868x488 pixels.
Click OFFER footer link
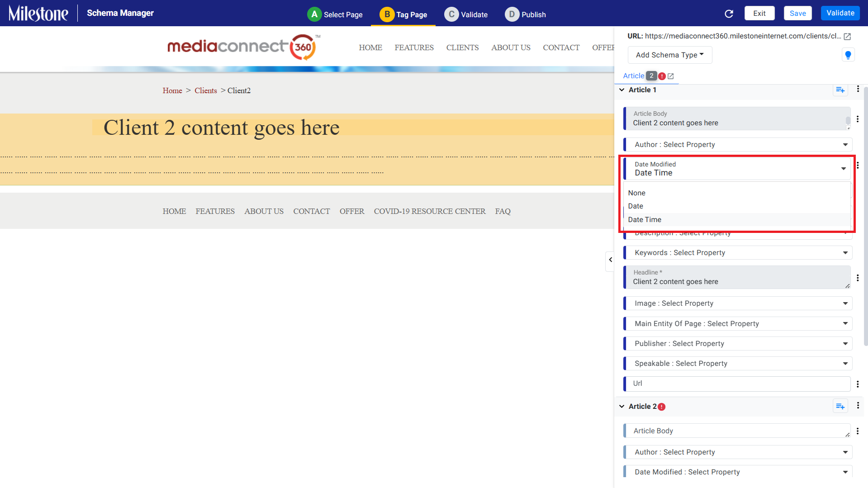[x=352, y=212]
